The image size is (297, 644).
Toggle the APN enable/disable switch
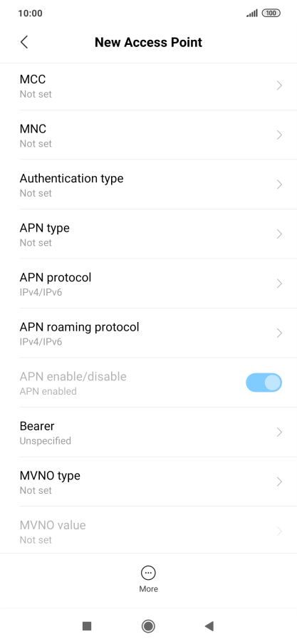264,383
